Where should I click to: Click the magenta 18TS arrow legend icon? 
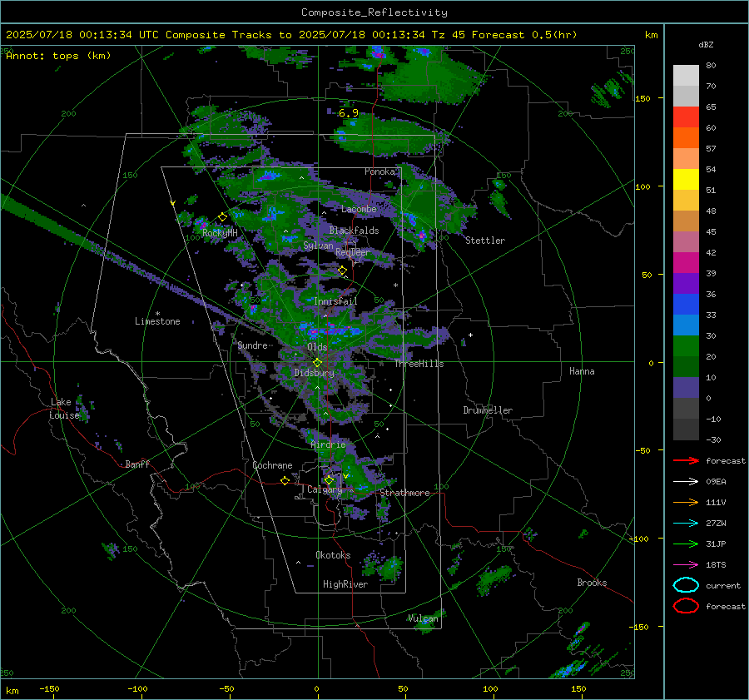[x=686, y=565]
